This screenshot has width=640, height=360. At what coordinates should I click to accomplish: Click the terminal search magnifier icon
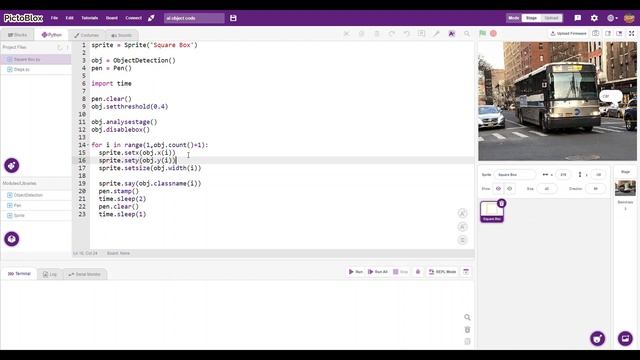coord(467,317)
